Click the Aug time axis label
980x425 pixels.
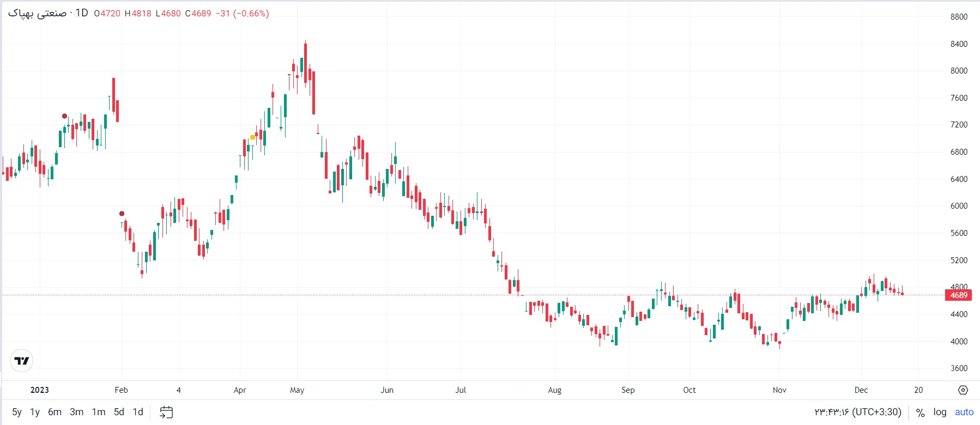tap(554, 390)
